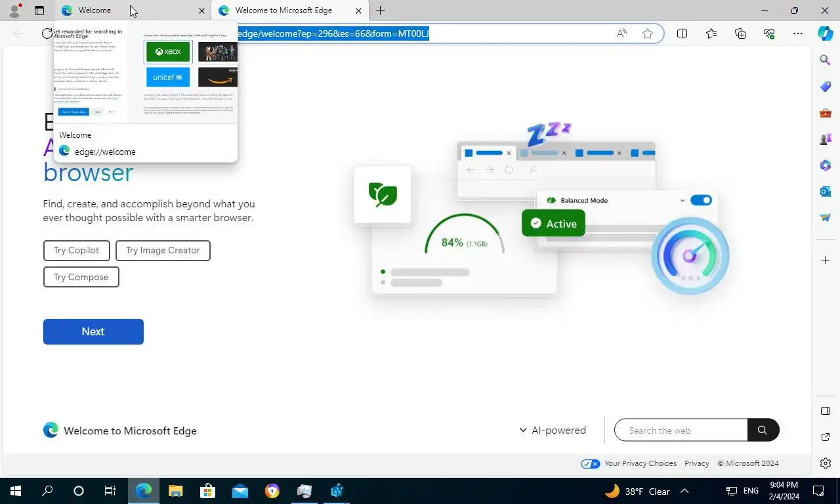The height and width of the screenshot is (504, 840).
Task: Open Copilot icon in the sidebar
Action: click(x=826, y=33)
